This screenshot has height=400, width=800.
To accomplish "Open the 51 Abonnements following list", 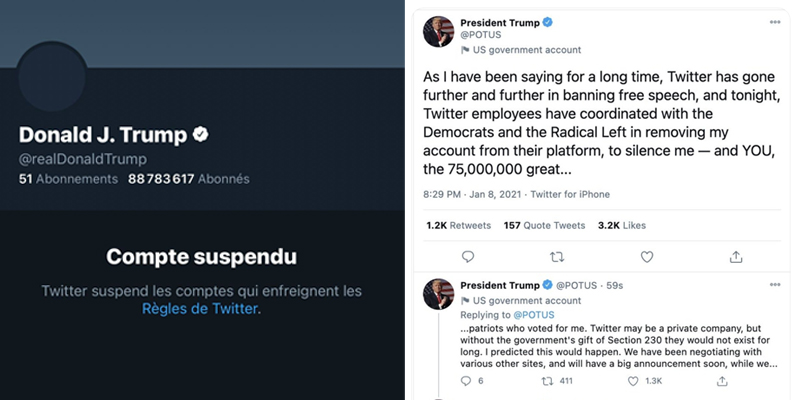I will tap(67, 179).
